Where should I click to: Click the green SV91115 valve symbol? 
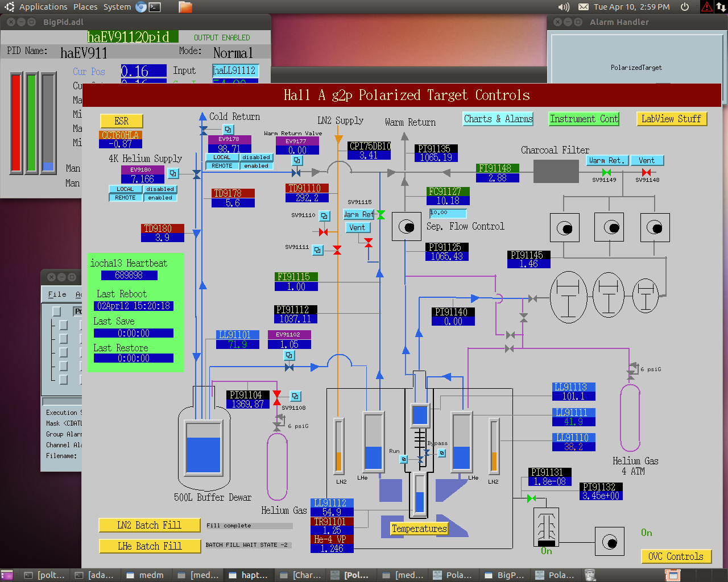(380, 214)
